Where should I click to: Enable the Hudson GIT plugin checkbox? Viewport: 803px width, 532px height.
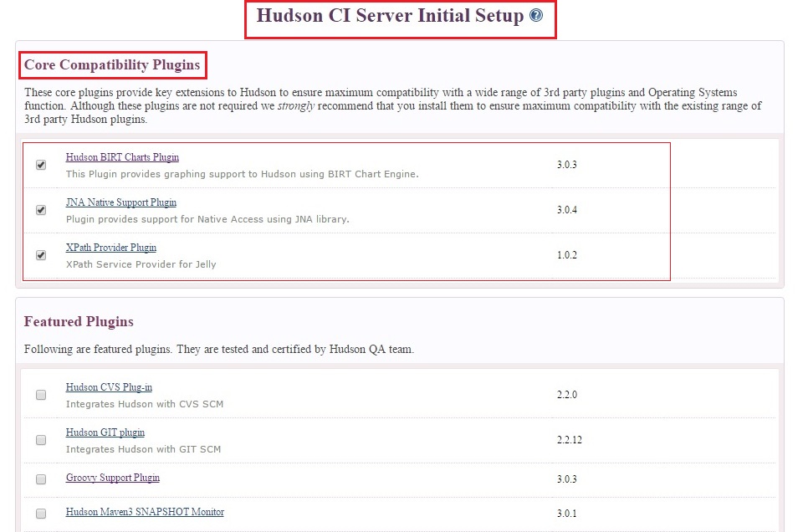point(41,440)
